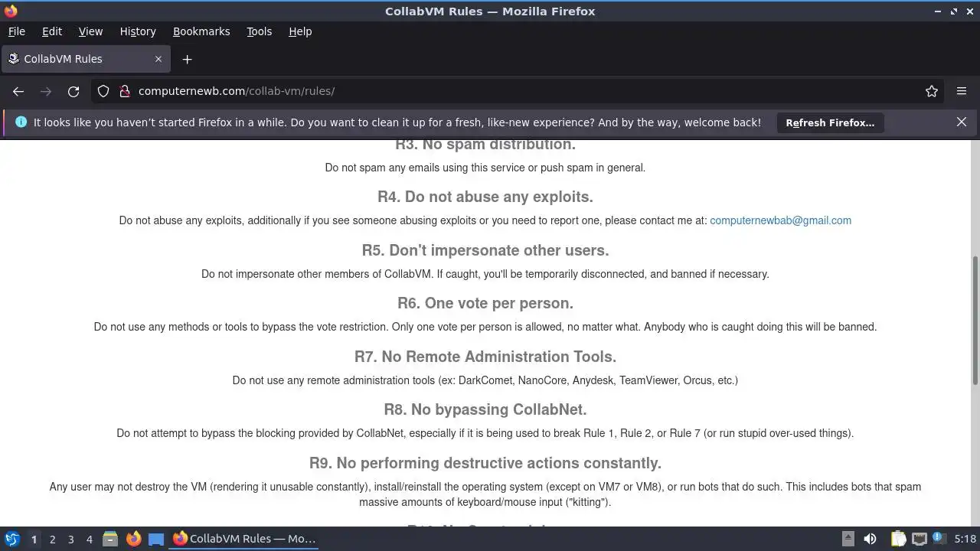
Task: Open the View menu
Action: tap(90, 31)
